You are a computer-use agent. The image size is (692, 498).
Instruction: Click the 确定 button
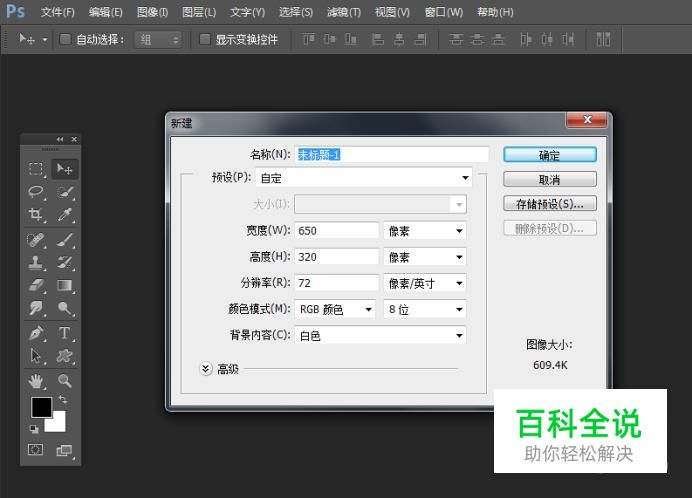tap(550, 155)
